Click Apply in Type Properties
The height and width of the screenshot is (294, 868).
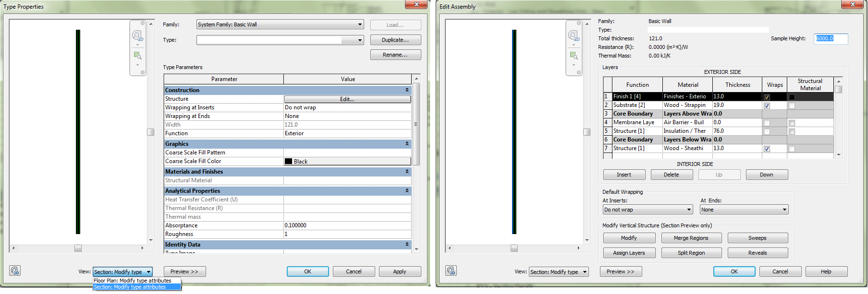click(400, 271)
